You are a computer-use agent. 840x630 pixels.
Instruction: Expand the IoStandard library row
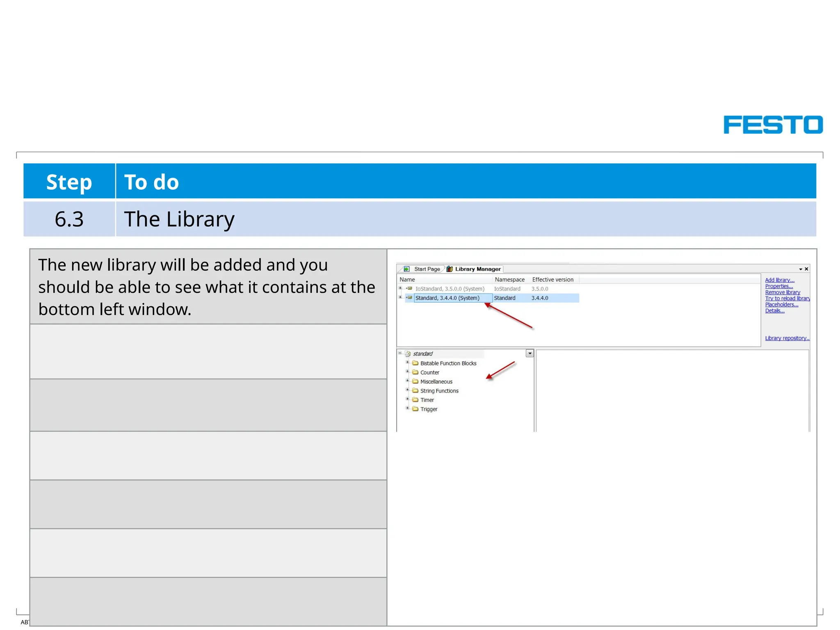[400, 288]
